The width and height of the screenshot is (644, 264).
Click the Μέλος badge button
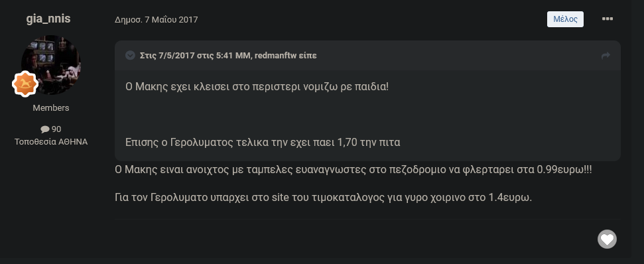565,19
